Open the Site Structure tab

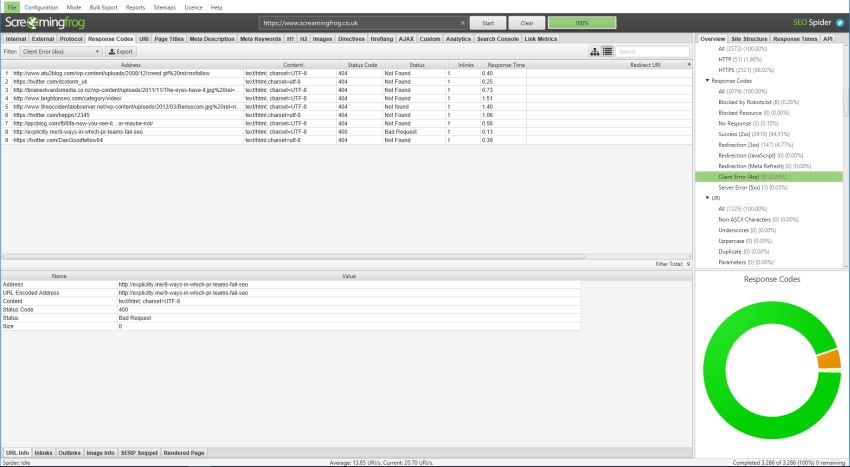pos(749,39)
